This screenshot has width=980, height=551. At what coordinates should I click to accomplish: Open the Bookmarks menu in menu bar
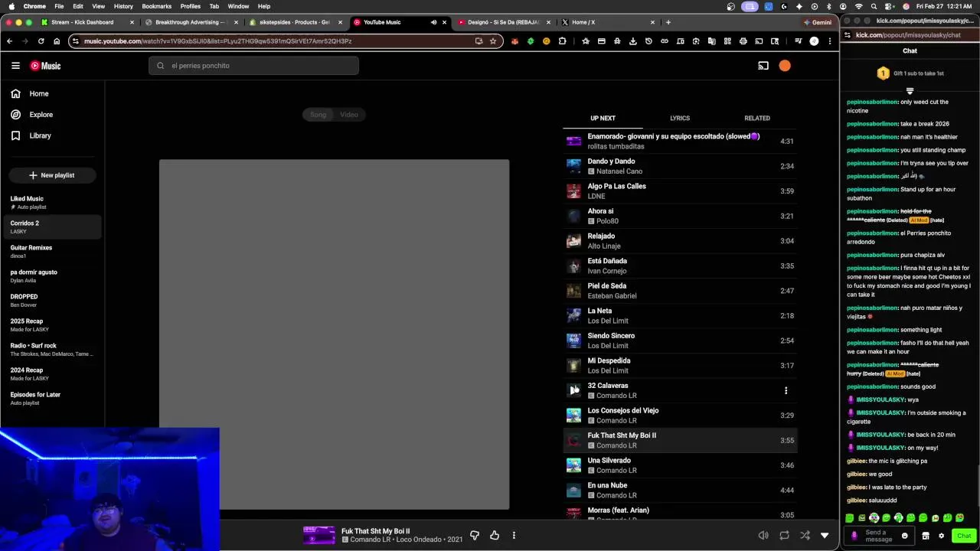156,6
